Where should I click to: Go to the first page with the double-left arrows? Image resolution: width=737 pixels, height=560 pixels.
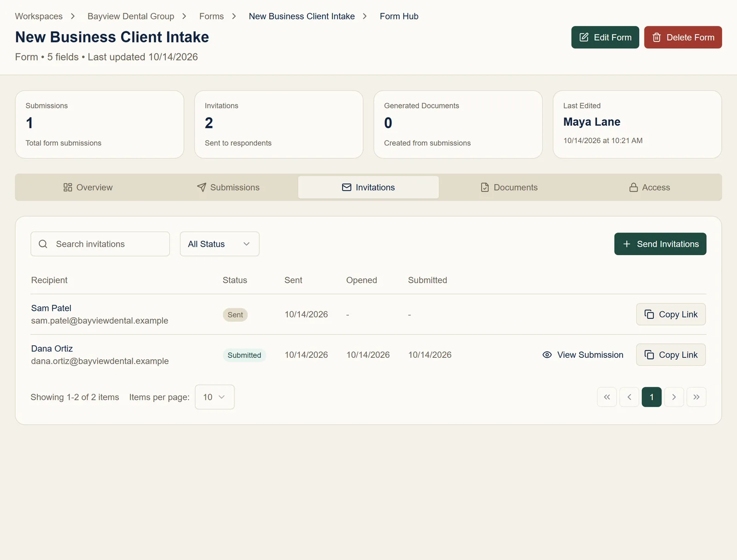607,397
